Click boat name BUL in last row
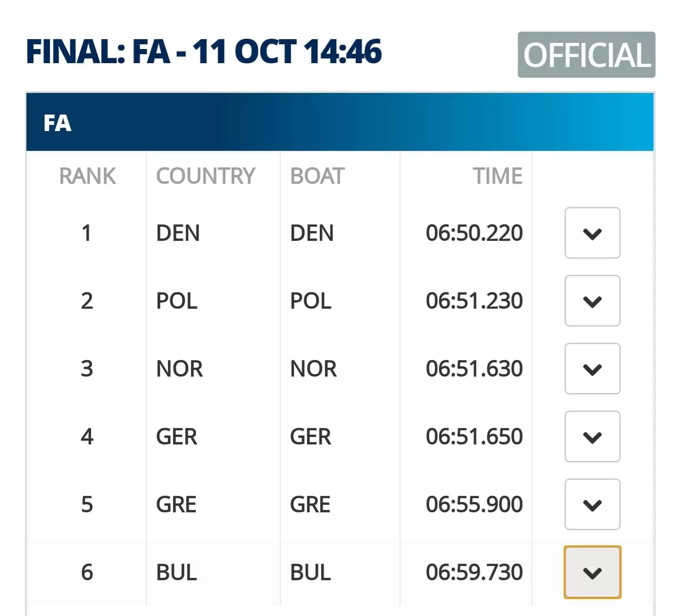This screenshot has width=679, height=616. tap(310, 572)
